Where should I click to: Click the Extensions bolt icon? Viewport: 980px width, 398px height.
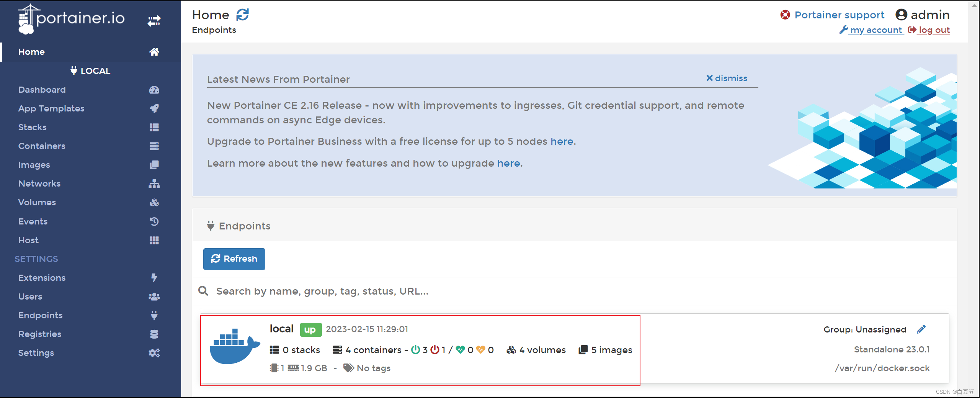[154, 278]
